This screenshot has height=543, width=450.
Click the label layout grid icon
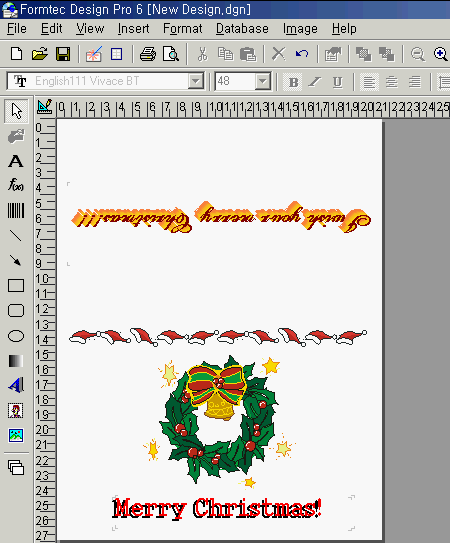(116, 54)
